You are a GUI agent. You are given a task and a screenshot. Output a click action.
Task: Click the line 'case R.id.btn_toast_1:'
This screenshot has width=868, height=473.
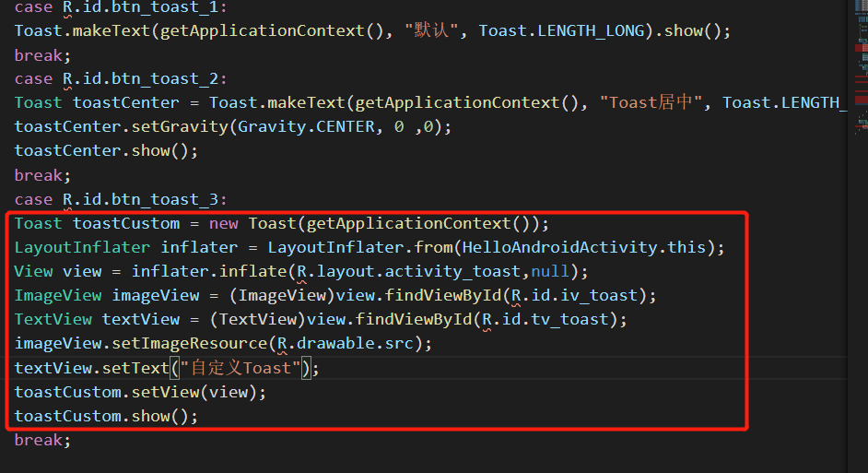[121, 7]
